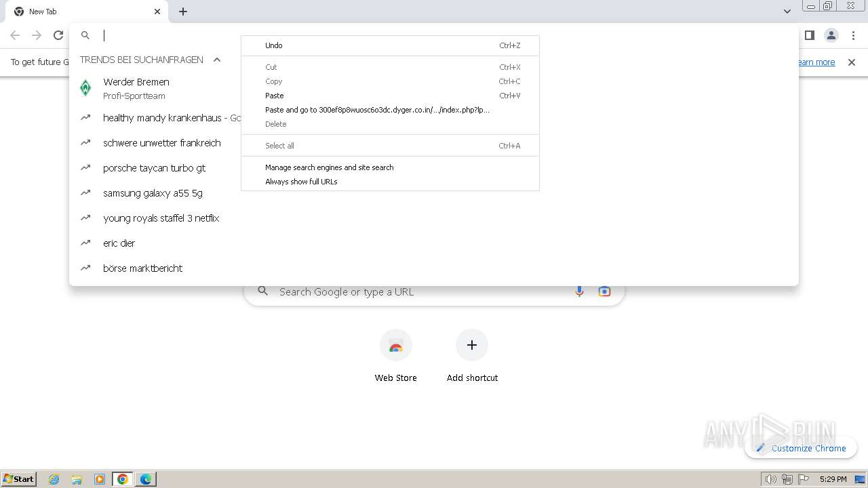Click the back navigation arrow
868x488 pixels.
click(15, 35)
